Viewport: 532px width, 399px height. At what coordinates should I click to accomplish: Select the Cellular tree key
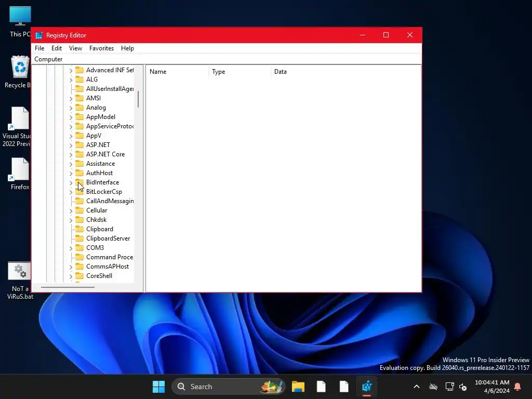[97, 210]
